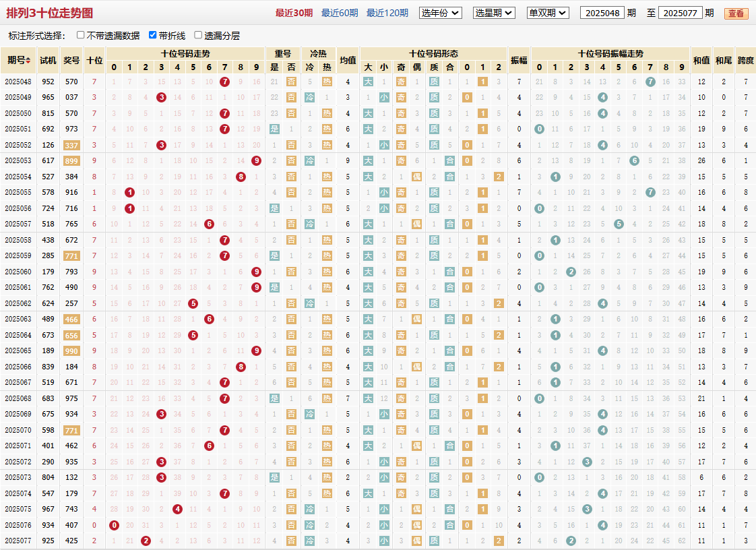Click the 十位号码走势 header
The height and width of the screenshot is (550, 756).
click(185, 53)
